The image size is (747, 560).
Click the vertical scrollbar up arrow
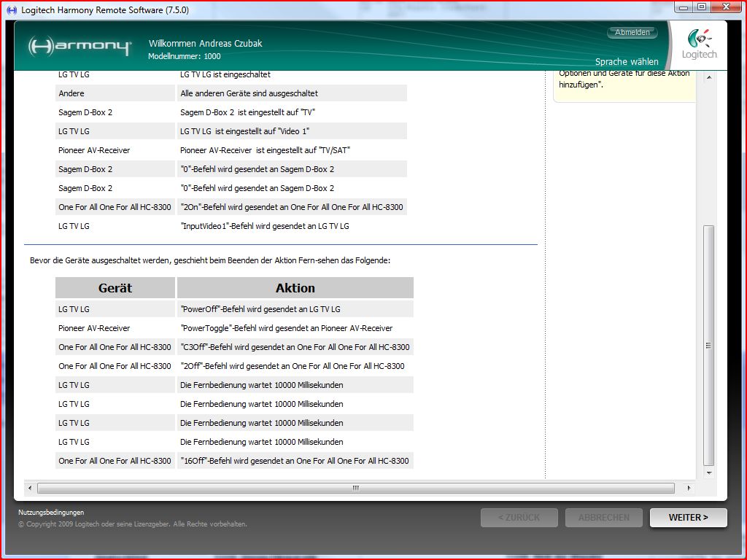708,76
